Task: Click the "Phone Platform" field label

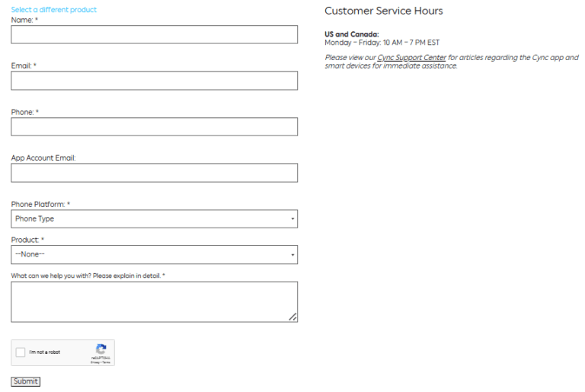Action: [x=38, y=204]
